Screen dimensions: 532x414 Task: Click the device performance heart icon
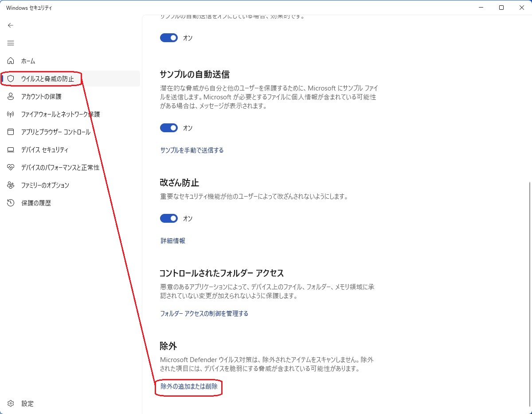[11, 167]
